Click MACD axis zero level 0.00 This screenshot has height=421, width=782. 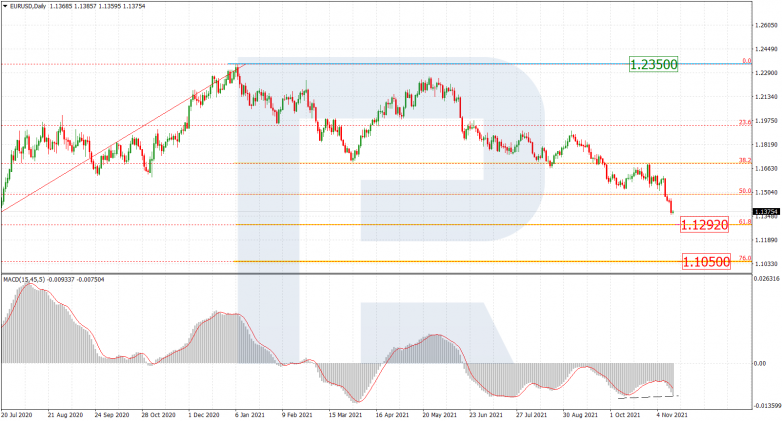[760, 364]
